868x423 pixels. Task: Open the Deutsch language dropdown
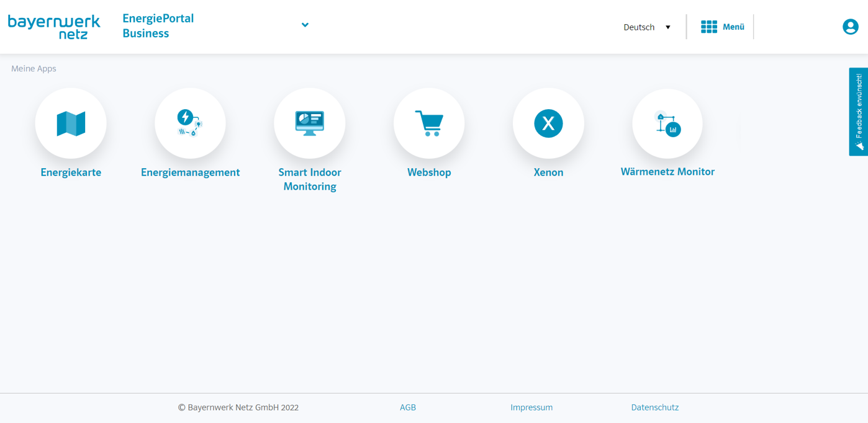pyautogui.click(x=647, y=27)
